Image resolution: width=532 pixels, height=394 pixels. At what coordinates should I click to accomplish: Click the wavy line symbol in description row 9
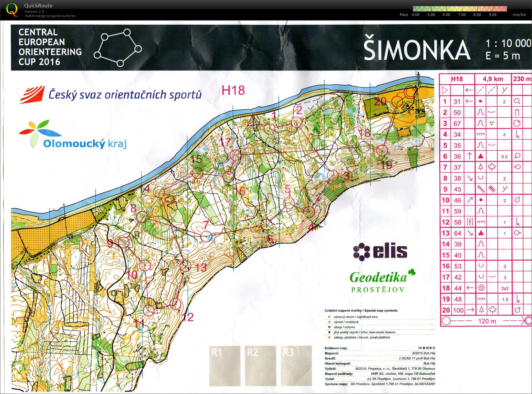click(x=481, y=189)
